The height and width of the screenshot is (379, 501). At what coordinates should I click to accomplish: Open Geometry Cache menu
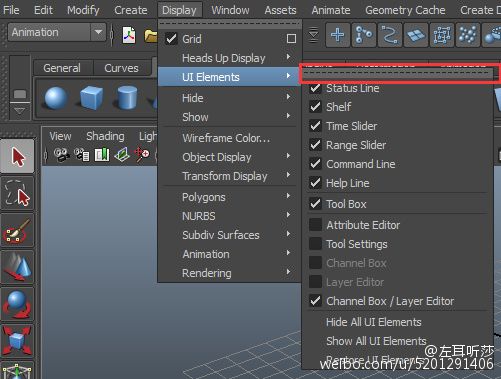pyautogui.click(x=405, y=10)
